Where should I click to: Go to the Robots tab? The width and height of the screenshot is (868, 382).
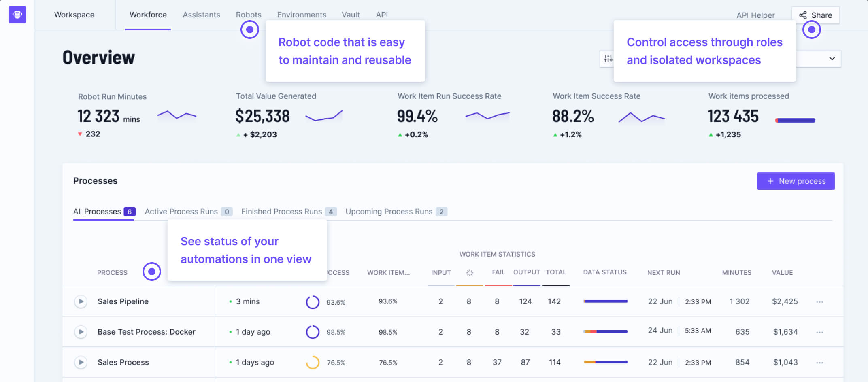click(249, 15)
